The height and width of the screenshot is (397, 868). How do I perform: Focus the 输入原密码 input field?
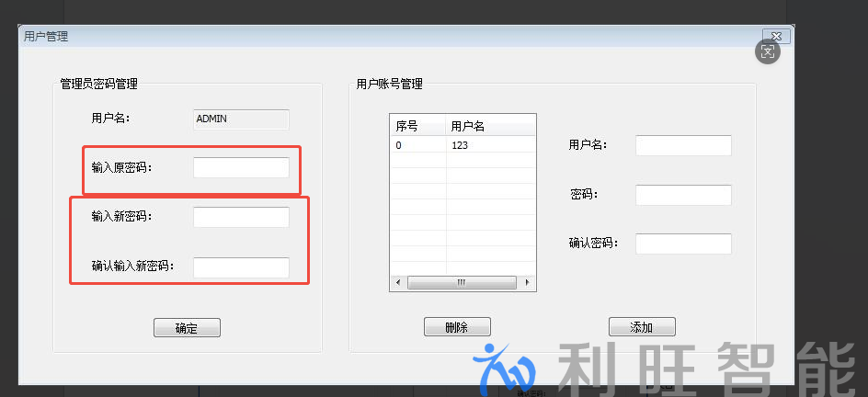click(241, 167)
